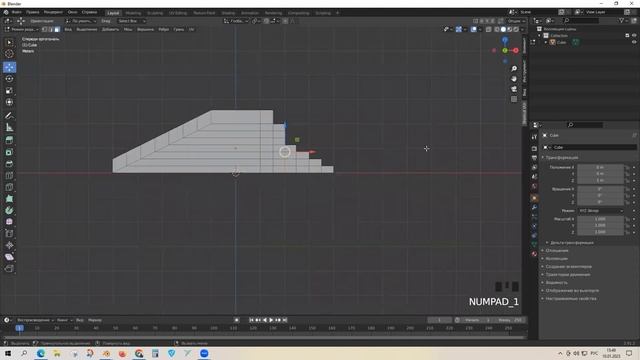Hide Cube with its eye icon

click(x=634, y=42)
